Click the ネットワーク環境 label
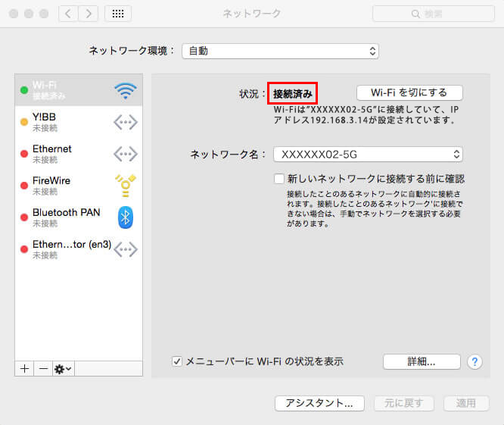Viewport: 504px width, 425px height. tap(131, 51)
